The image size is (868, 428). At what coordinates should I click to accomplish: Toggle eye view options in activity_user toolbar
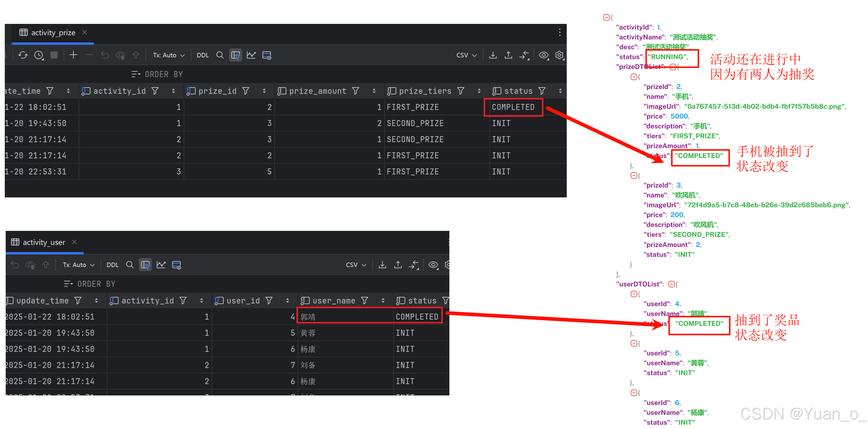point(433,265)
